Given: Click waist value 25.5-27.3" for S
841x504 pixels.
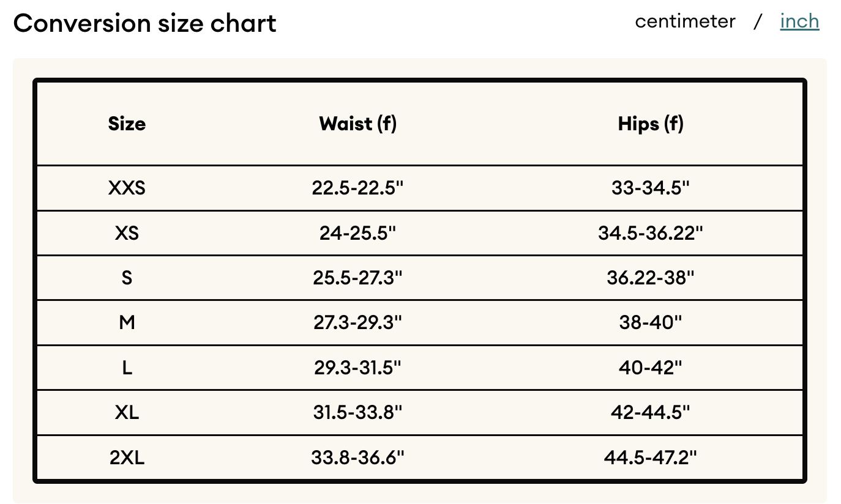Looking at the screenshot, I should tap(358, 278).
